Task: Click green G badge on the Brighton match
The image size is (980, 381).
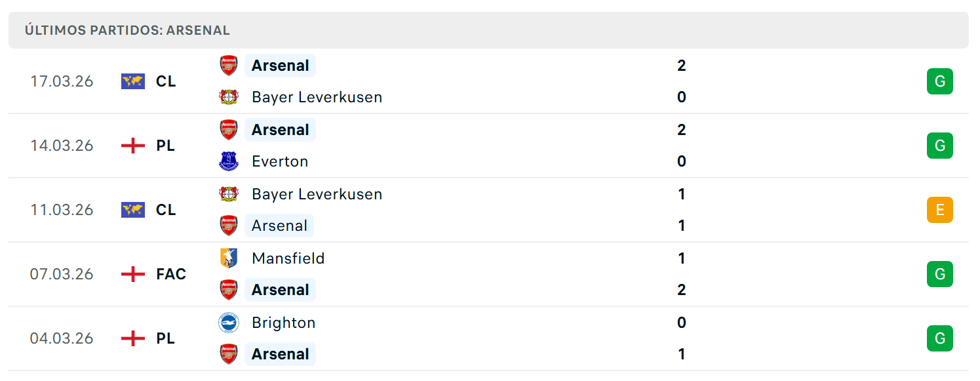Action: pos(939,338)
